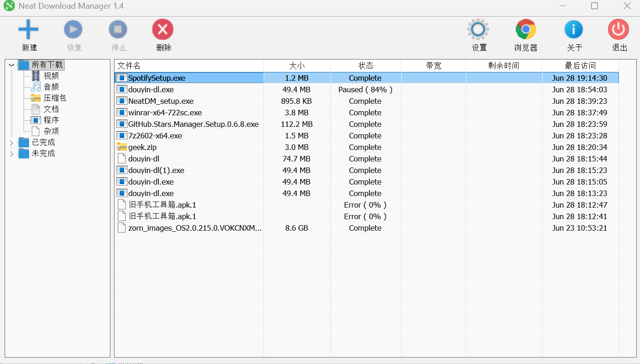Screen dimensions: 640x364
Task: Sort by 最后访问 column header
Action: click(580, 66)
